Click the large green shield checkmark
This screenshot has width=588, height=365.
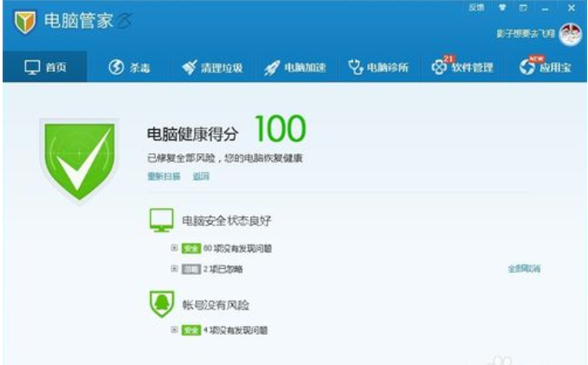point(79,157)
